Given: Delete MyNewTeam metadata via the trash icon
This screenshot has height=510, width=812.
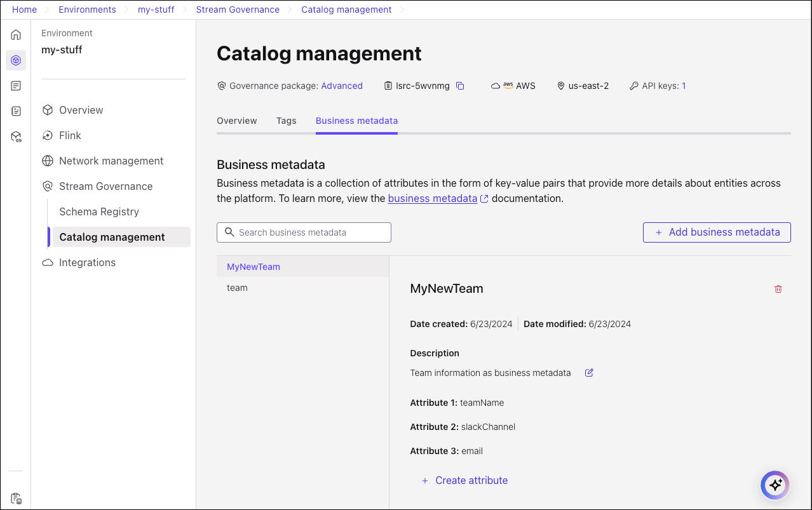Looking at the screenshot, I should [x=778, y=289].
